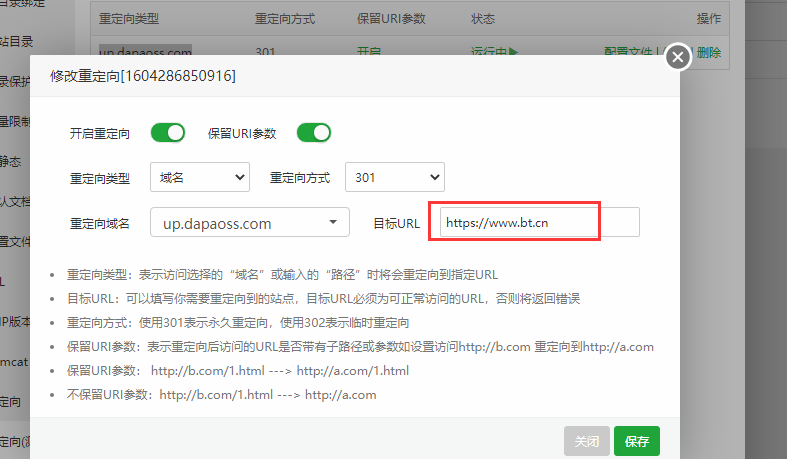The image size is (787, 459).
Task: Toggle the 开启重定向 switch
Action: click(x=168, y=133)
